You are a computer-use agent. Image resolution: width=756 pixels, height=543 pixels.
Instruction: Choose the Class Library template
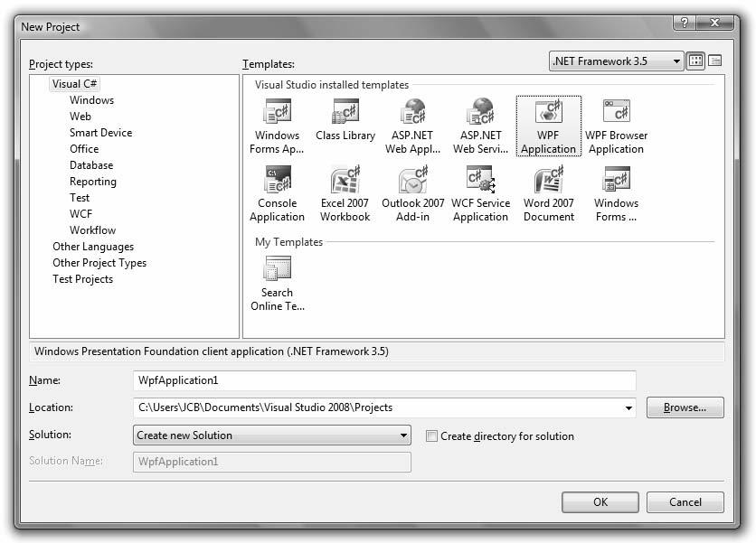345,120
